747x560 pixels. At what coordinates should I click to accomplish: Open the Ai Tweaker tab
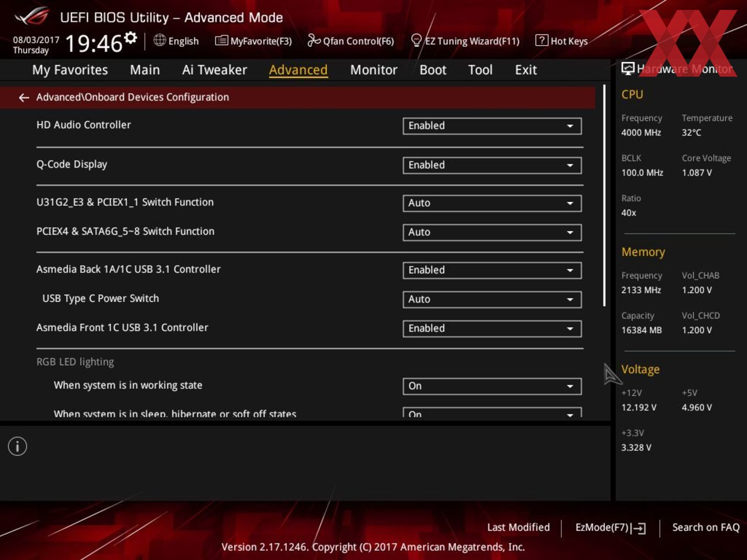(x=215, y=70)
